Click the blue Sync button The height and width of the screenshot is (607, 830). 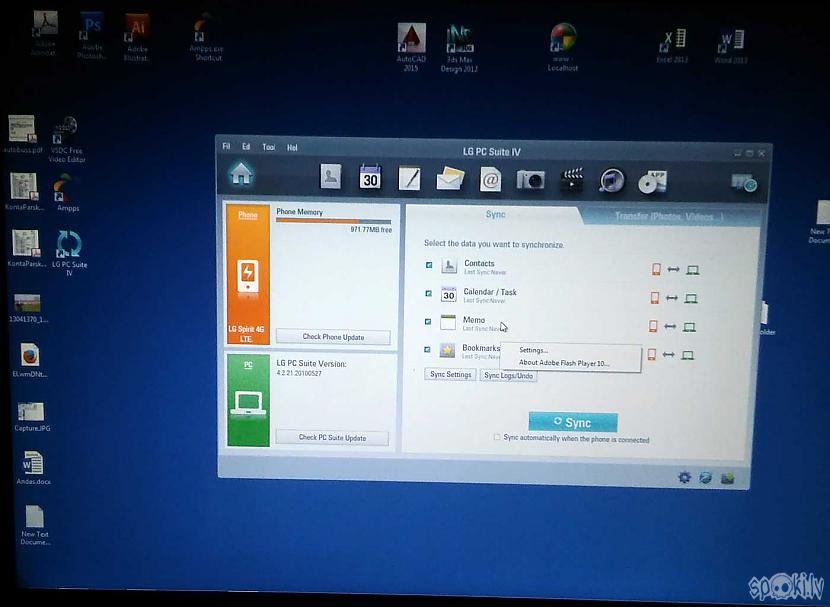[573, 422]
